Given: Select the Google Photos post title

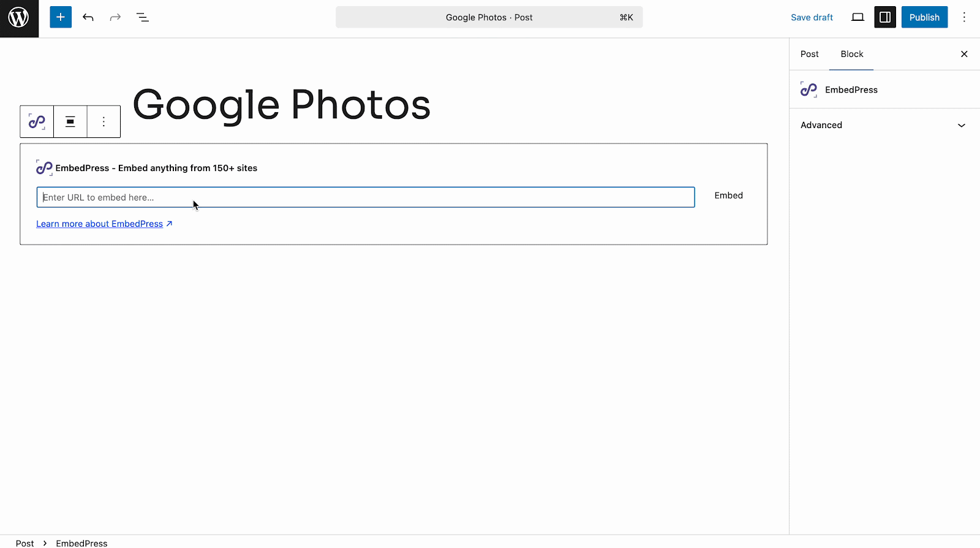Looking at the screenshot, I should (x=282, y=105).
